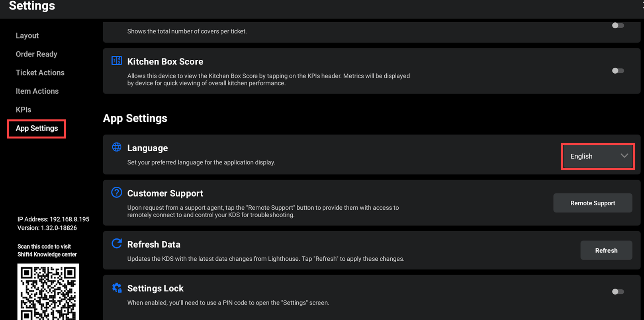Click the Kitchen Box Score scoreboard icon

[117, 61]
